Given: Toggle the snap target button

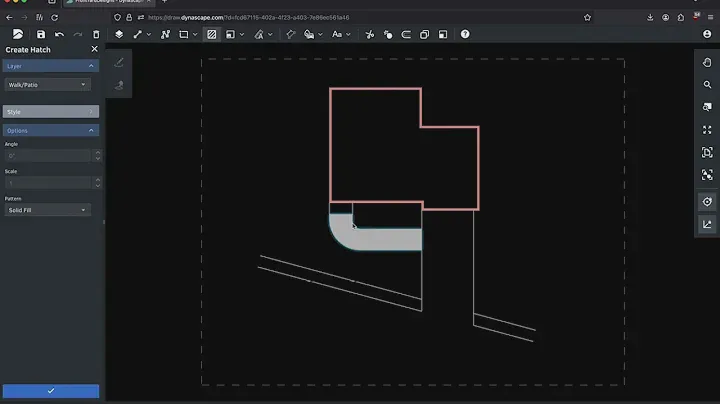Looking at the screenshot, I should (707, 201).
